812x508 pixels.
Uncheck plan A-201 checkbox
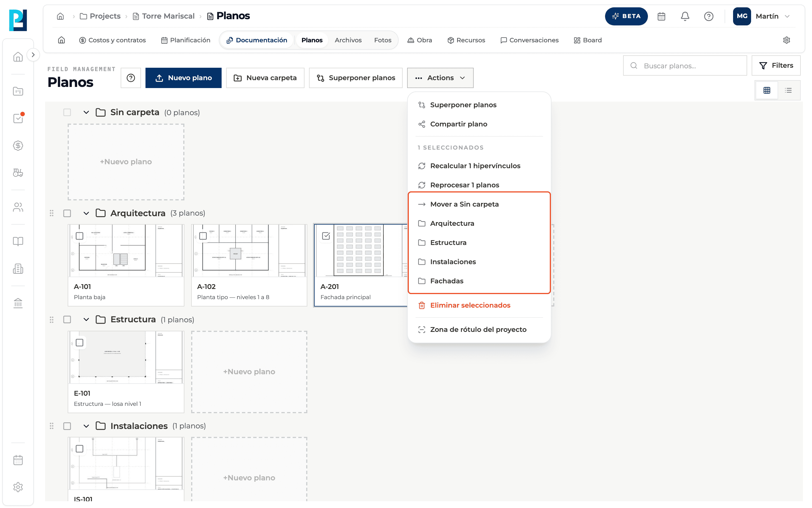coord(326,236)
